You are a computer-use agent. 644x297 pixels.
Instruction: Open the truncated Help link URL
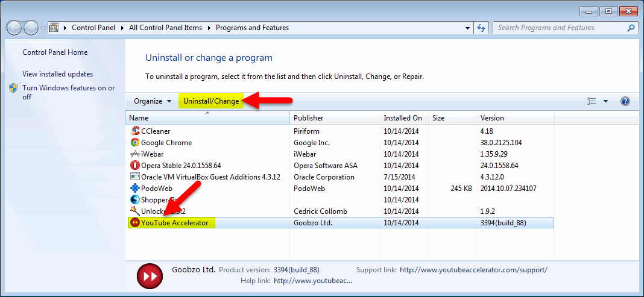[x=313, y=281]
